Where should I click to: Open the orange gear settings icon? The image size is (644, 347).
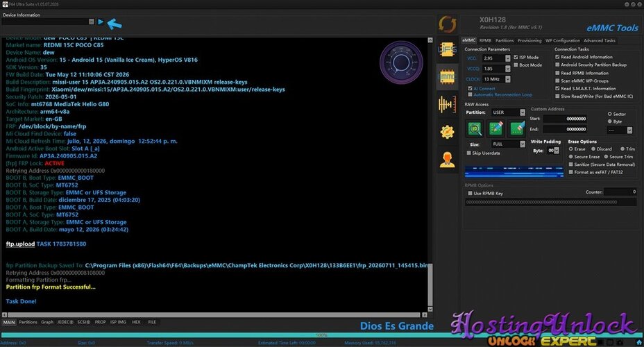447,132
